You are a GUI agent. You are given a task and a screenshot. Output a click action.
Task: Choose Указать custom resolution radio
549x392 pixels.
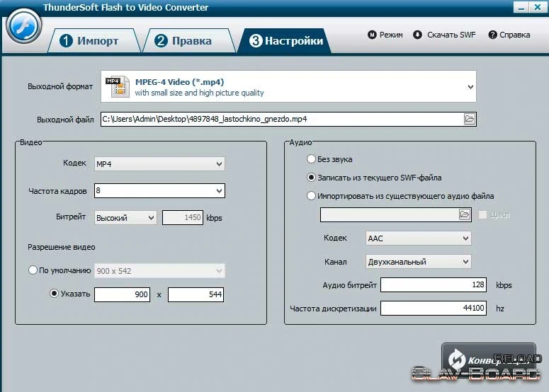[x=54, y=294]
